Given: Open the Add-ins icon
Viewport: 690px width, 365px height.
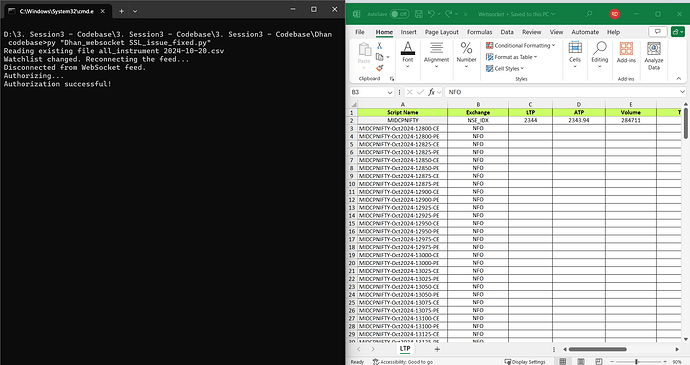Looking at the screenshot, I should click(x=626, y=52).
